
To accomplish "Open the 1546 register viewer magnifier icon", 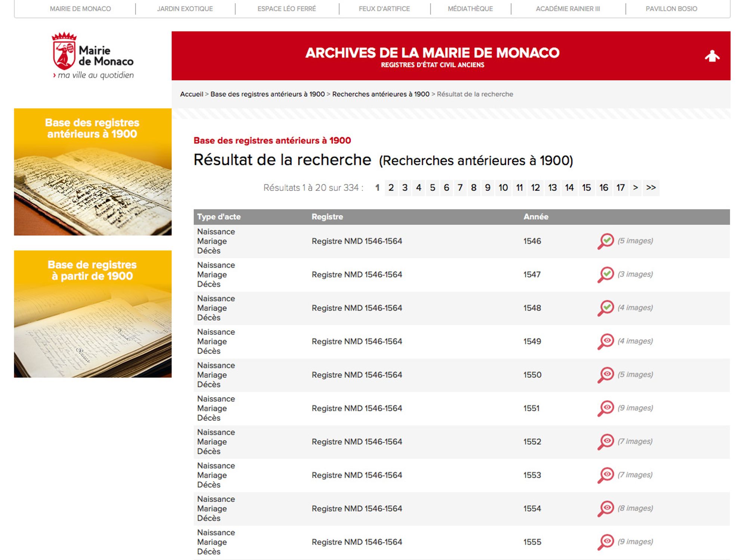I will [x=606, y=241].
